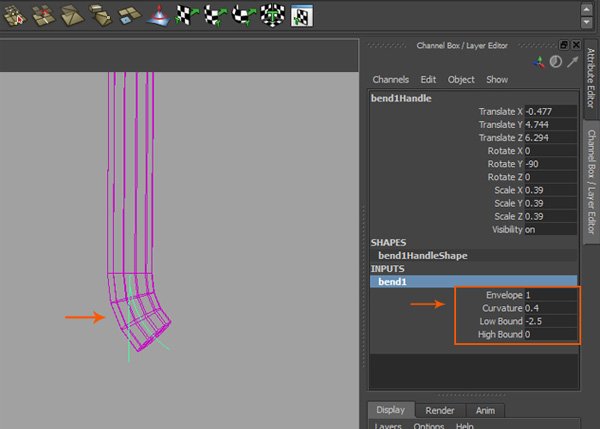This screenshot has height=429, width=600.
Task: Open the Show menu
Action: pos(497,79)
